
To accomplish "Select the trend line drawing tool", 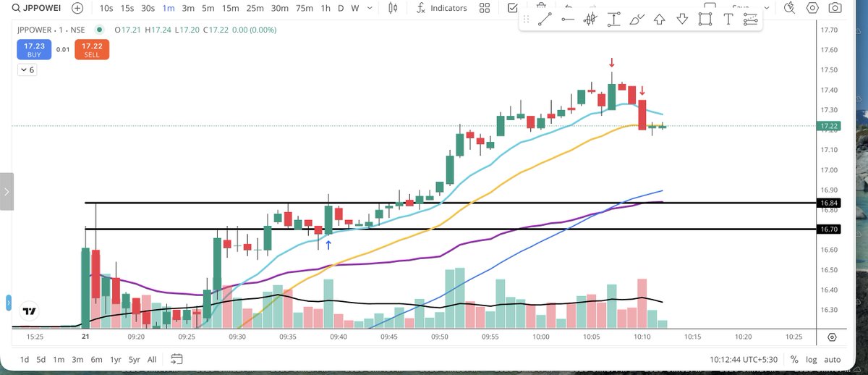I will coord(544,20).
